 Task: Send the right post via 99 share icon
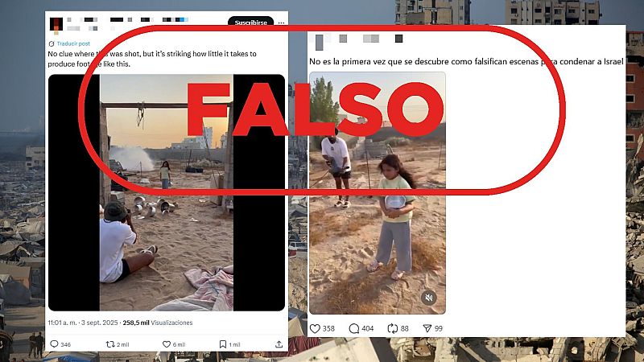427,328
